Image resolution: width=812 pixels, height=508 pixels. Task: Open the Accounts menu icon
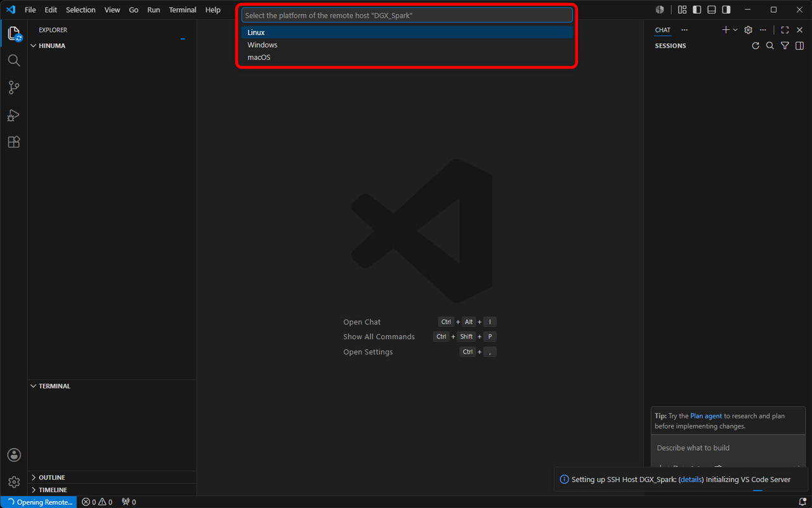coord(14,455)
